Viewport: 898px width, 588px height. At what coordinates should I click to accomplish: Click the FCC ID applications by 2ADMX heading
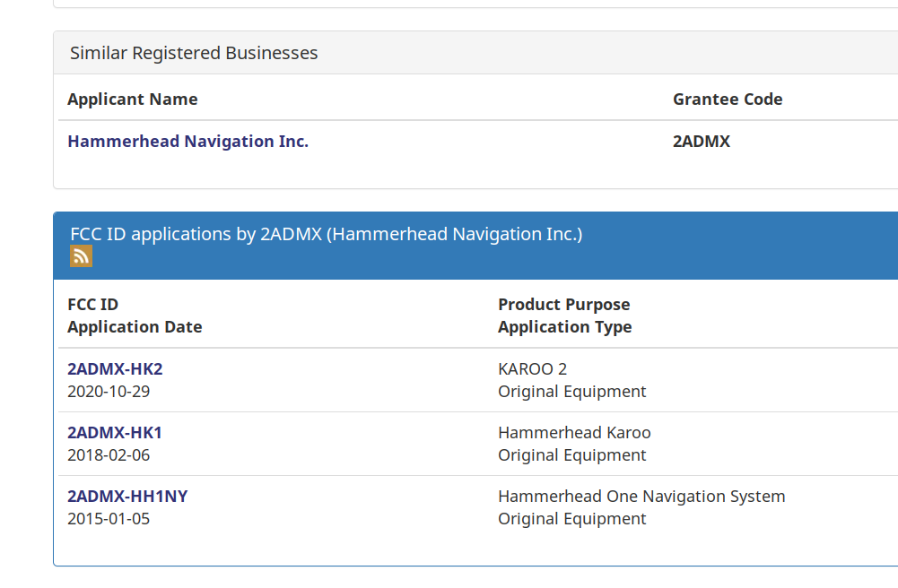point(326,235)
